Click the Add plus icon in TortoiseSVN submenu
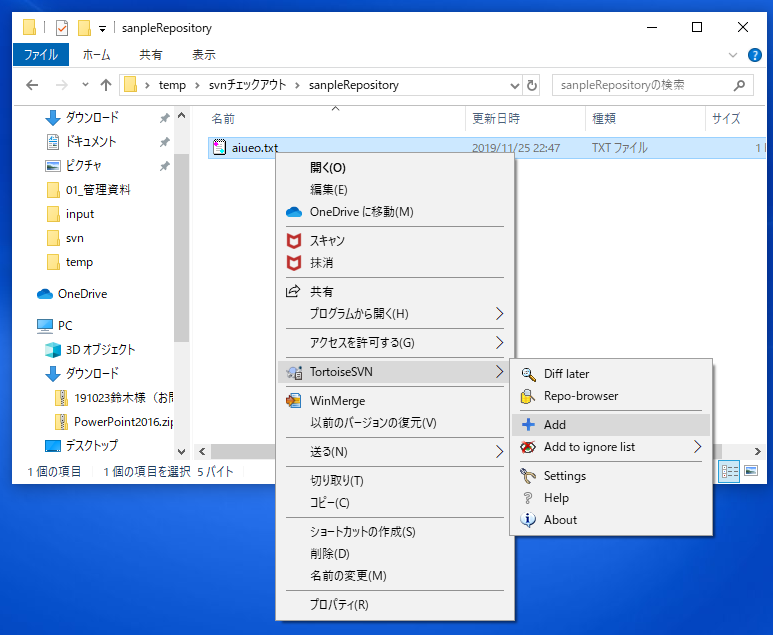The width and height of the screenshot is (773, 635). (528, 424)
